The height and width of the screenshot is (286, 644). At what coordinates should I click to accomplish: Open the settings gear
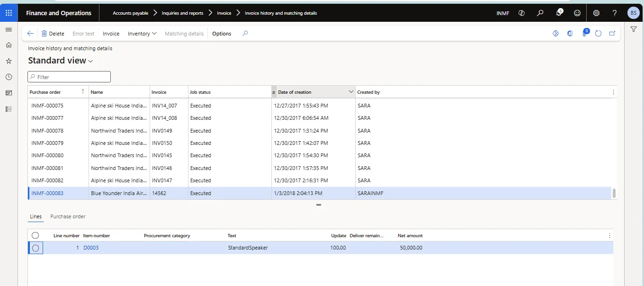(596, 13)
